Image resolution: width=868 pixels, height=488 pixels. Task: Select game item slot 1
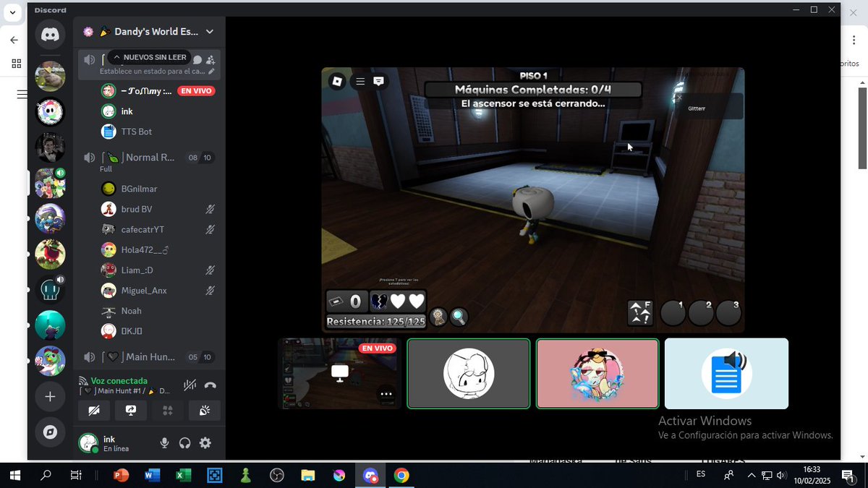(x=673, y=313)
